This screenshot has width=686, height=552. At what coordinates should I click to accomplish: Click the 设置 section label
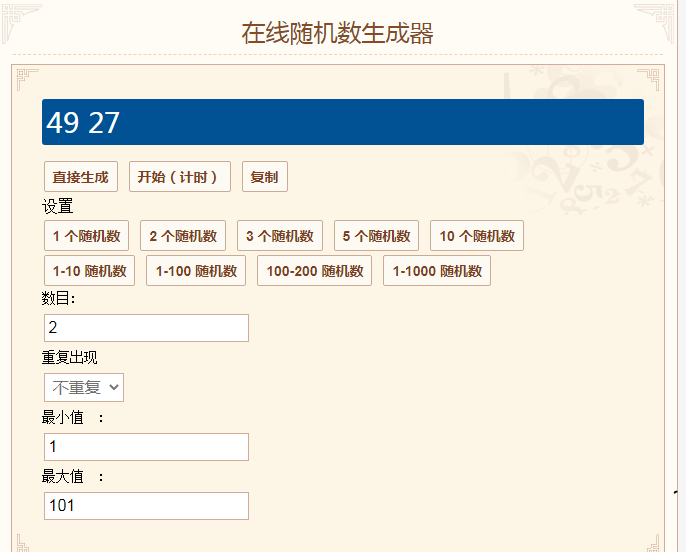[x=57, y=206]
